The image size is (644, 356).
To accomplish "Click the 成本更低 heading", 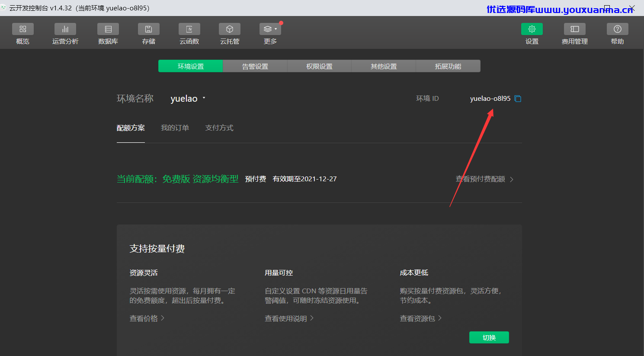I will (x=414, y=273).
